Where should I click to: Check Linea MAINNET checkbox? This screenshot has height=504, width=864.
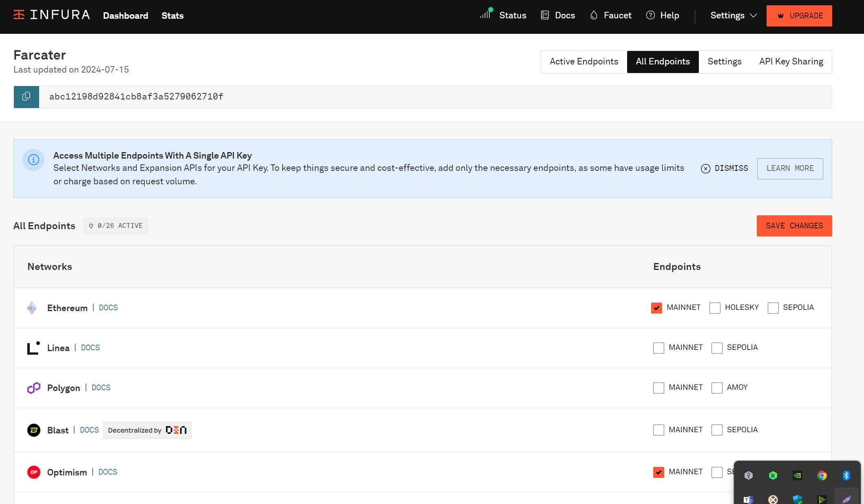tap(658, 348)
